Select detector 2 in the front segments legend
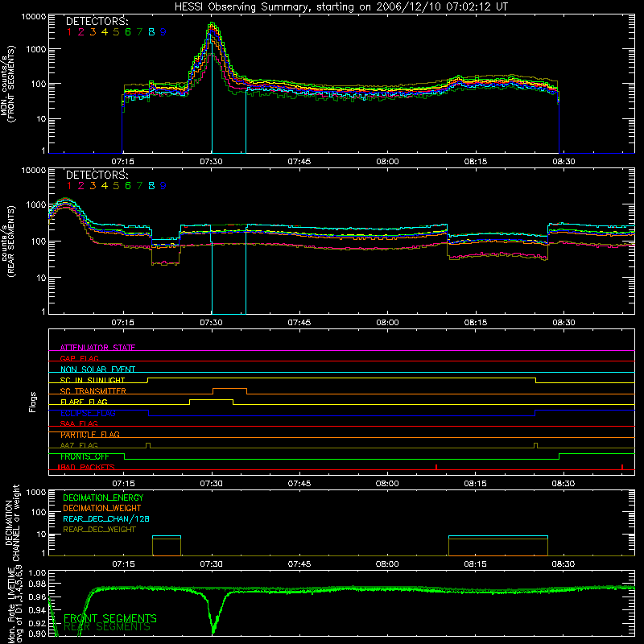The width and height of the screenshot is (644, 644). pyautogui.click(x=81, y=32)
